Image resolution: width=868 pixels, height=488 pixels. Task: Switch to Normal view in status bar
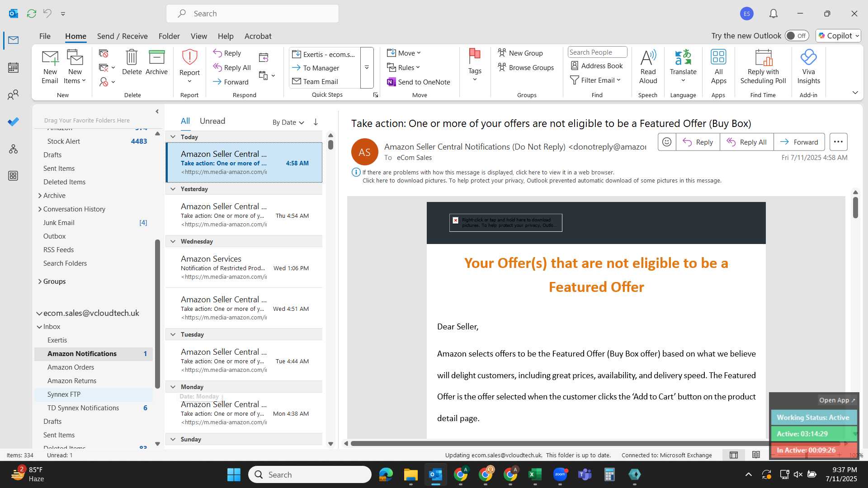point(734,455)
